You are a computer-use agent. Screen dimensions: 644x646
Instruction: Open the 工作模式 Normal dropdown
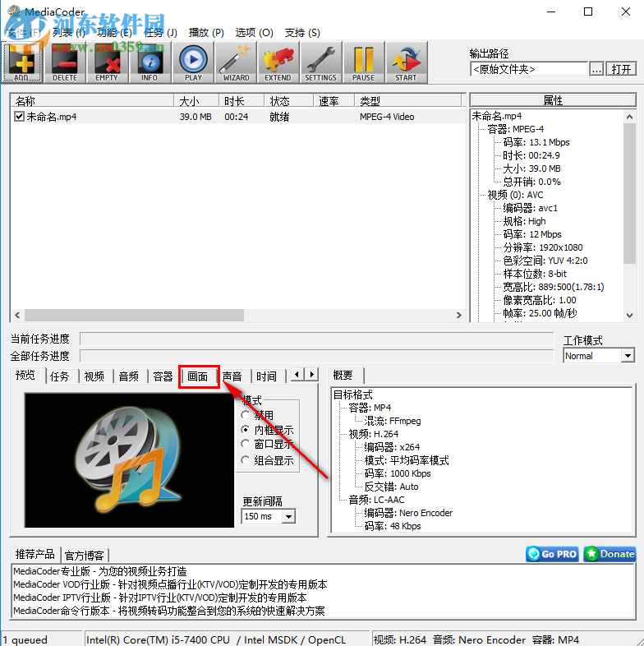point(628,356)
